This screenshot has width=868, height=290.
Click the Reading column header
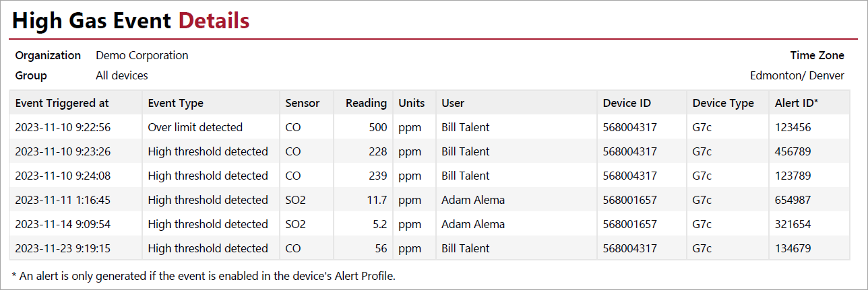click(366, 103)
